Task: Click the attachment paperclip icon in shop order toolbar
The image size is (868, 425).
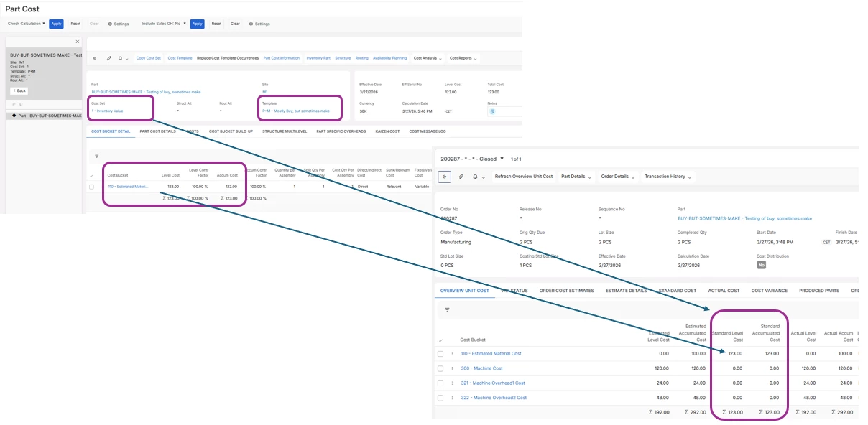Action: [x=461, y=177]
